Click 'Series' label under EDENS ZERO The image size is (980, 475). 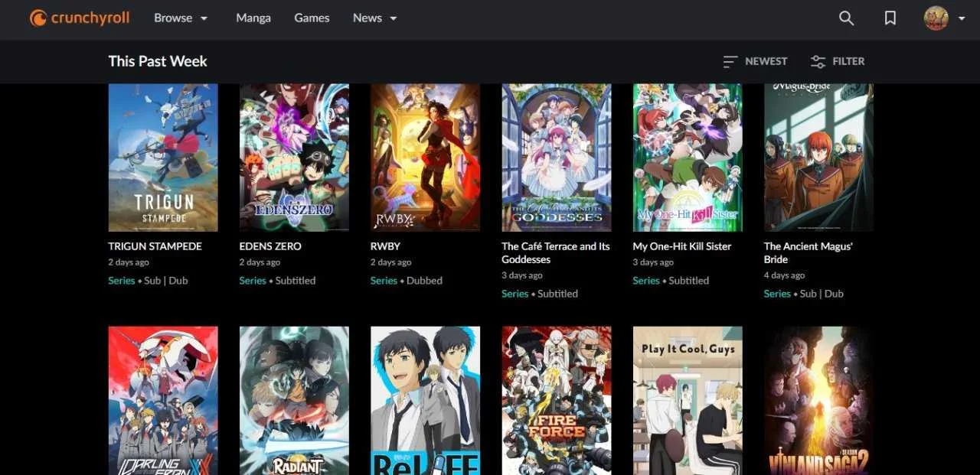point(253,281)
